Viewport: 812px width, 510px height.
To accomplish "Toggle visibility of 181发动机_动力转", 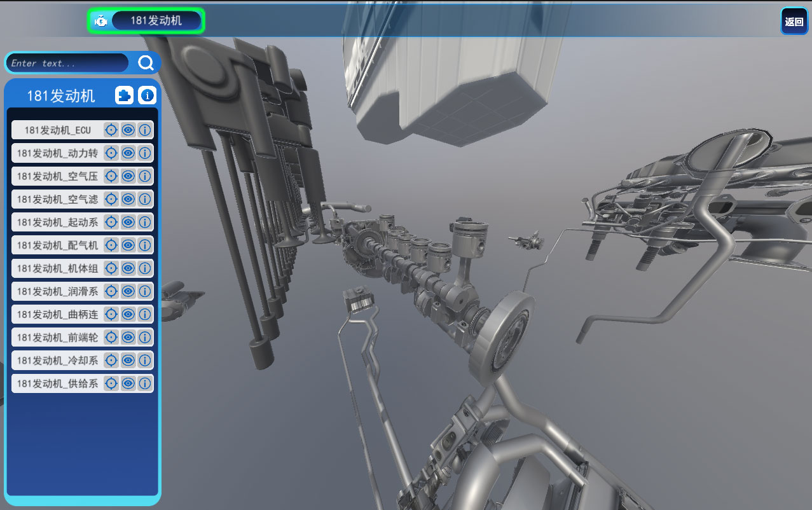I will point(128,153).
